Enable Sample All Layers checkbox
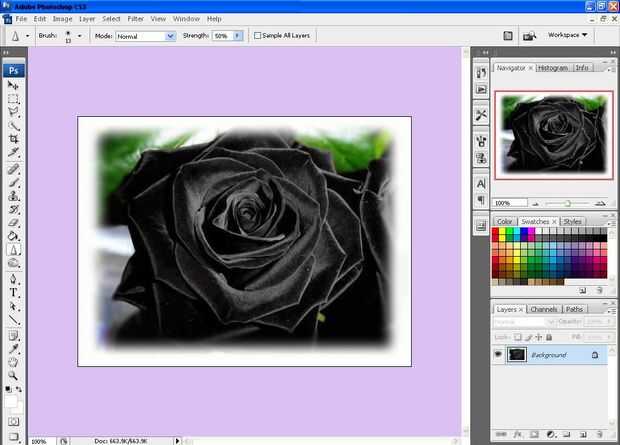This screenshot has width=620, height=445. tap(257, 36)
